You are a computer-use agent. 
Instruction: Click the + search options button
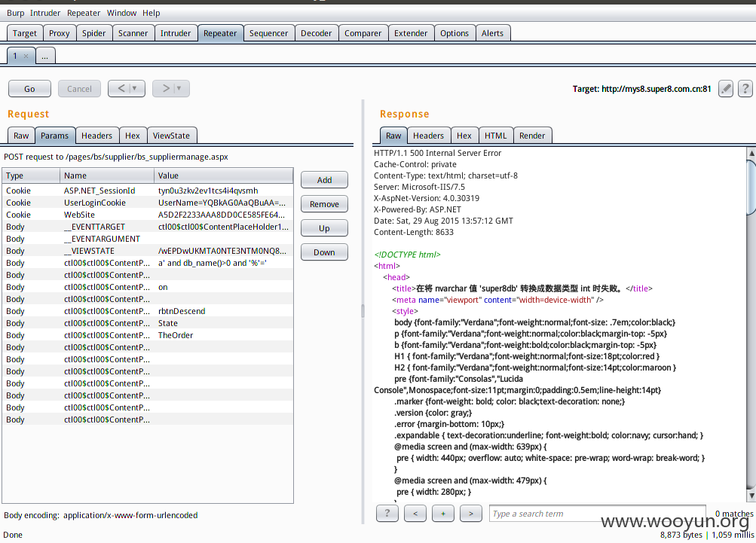click(x=443, y=514)
